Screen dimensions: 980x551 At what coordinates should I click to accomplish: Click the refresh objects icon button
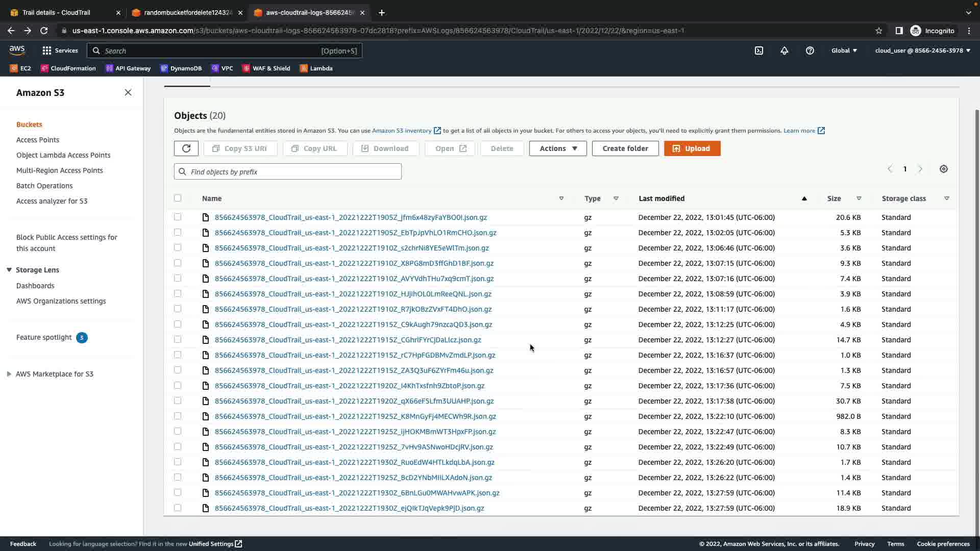(x=186, y=148)
